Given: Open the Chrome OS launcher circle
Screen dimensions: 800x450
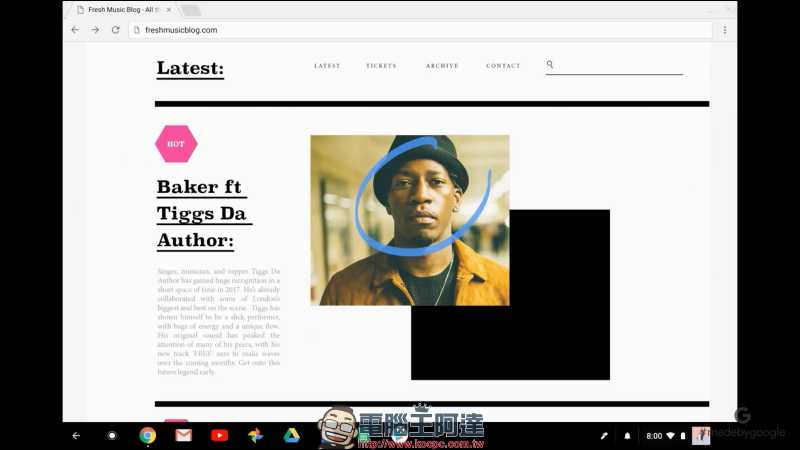Looking at the screenshot, I should coord(112,436).
